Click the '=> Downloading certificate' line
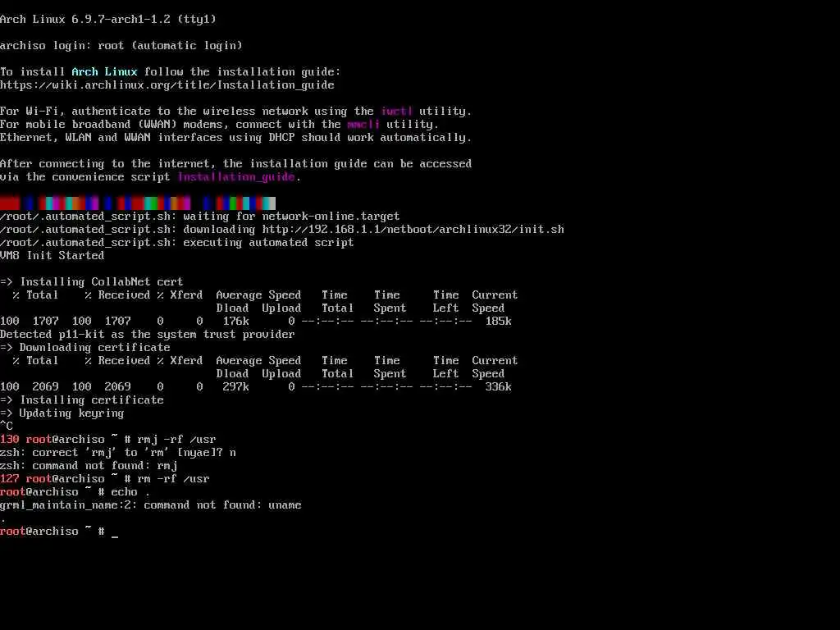 coord(85,348)
